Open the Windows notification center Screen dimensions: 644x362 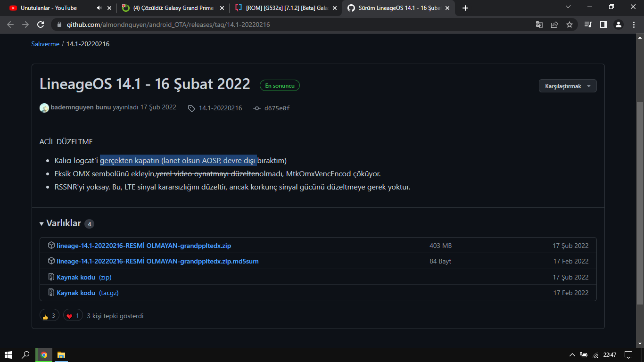tap(628, 354)
